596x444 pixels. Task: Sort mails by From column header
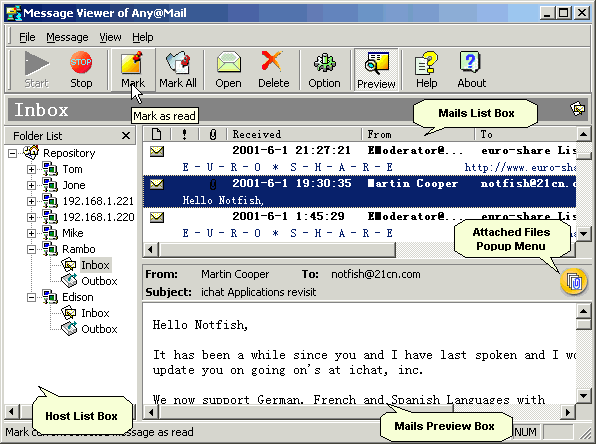[x=418, y=134]
